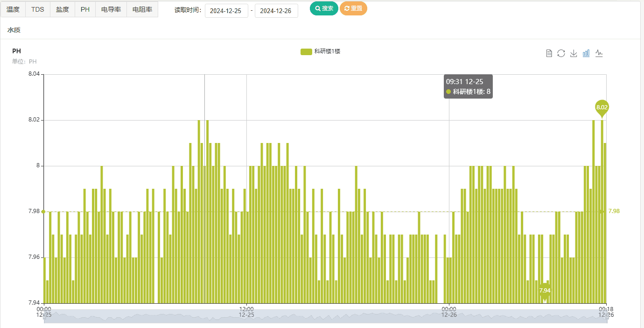The width and height of the screenshot is (644, 328).
Task: Select the PH tab
Action: pyautogui.click(x=85, y=9)
